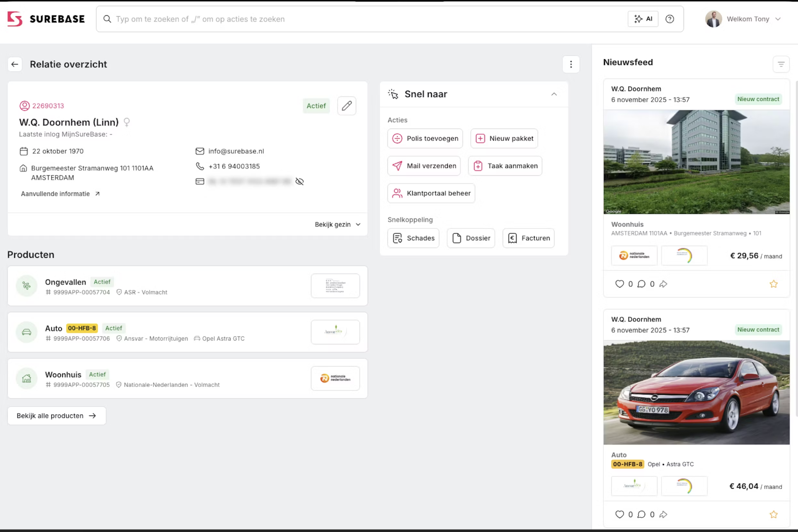Like the Auto newsfeed post
This screenshot has height=532, width=798.
pyautogui.click(x=619, y=514)
